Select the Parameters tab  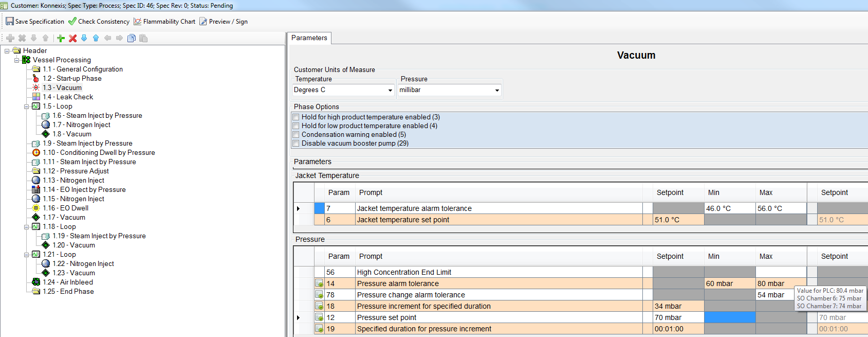pos(309,38)
